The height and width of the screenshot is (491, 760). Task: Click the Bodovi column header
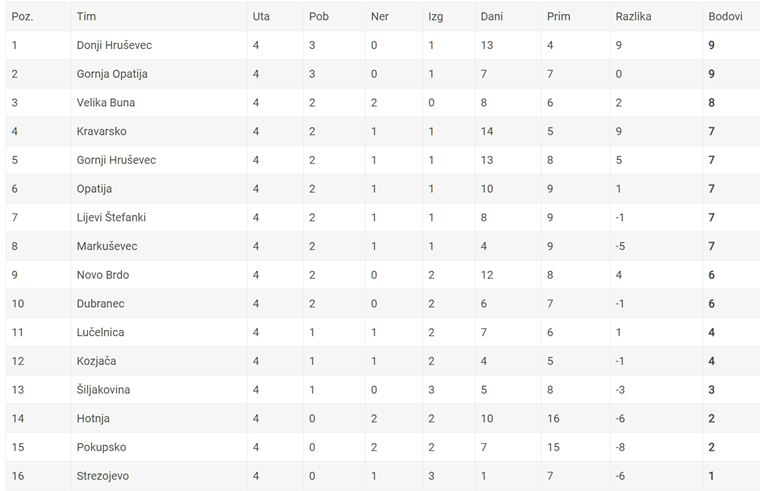click(x=725, y=16)
